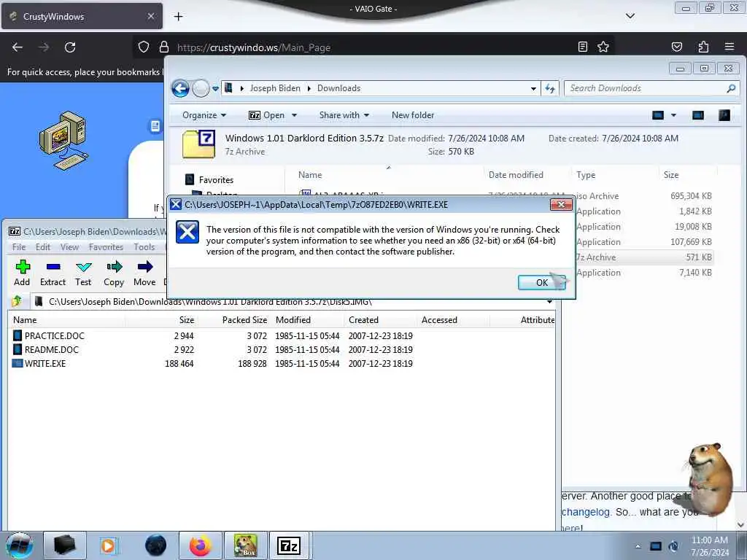747x560 pixels.
Task: Click Explorer forward arrow button
Action: [x=201, y=88]
